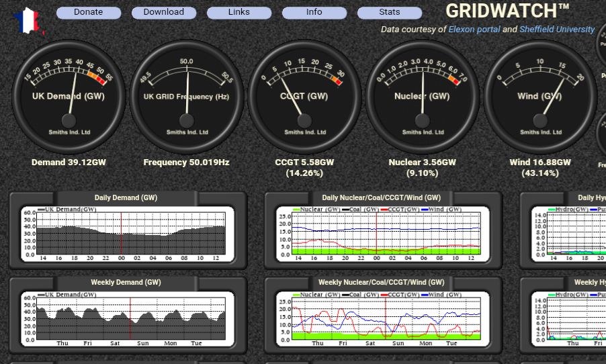The width and height of the screenshot is (606, 364).
Task: Open the Weekly Nuclear/Coal/CCGT/Wind chart
Action: (382, 319)
